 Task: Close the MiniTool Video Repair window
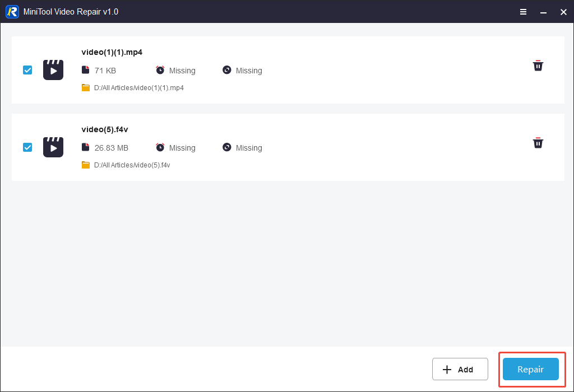[x=563, y=12]
